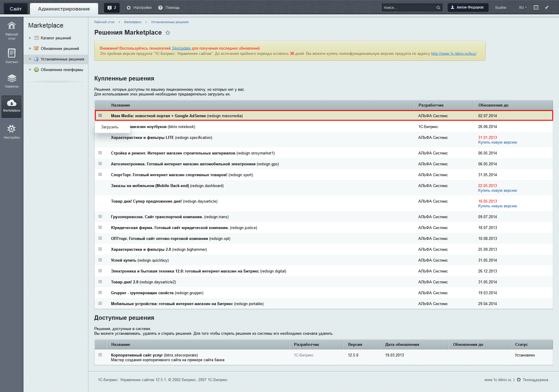This screenshot has width=559, height=392.
Task: Go to Рабочий стол breadcrumb
Action: coord(104,22)
